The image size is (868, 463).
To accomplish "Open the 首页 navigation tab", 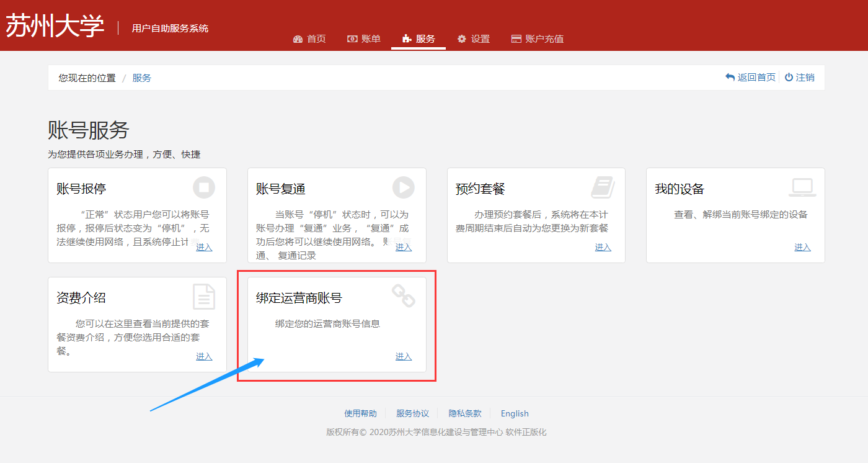I will coord(309,38).
